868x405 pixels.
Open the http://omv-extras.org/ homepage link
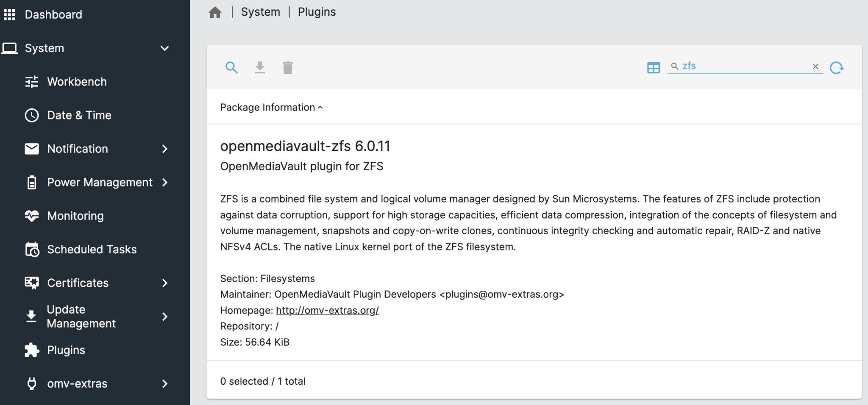[x=327, y=310]
